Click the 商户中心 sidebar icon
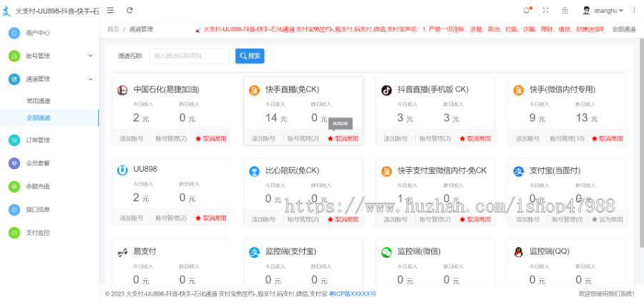Viewport: 644px width, 303px height. pyautogui.click(x=14, y=33)
